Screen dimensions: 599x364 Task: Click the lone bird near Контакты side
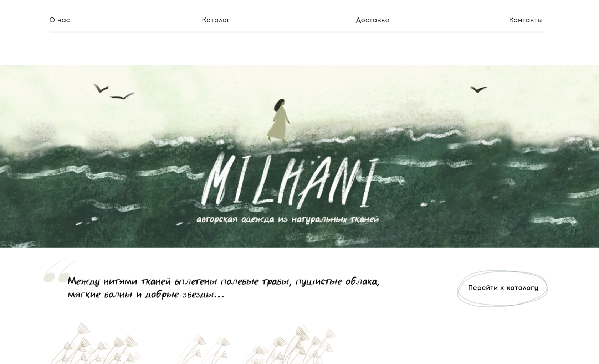[478, 89]
